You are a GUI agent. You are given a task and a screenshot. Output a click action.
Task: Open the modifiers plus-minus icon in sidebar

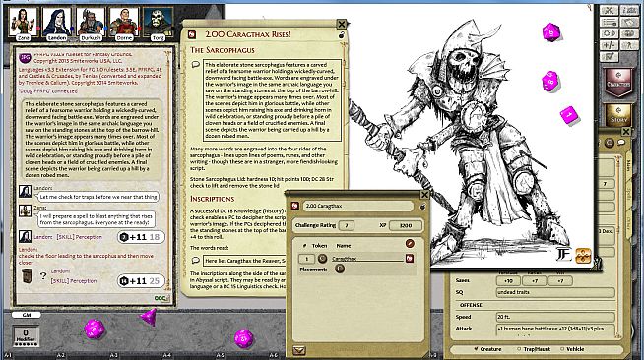(610, 45)
